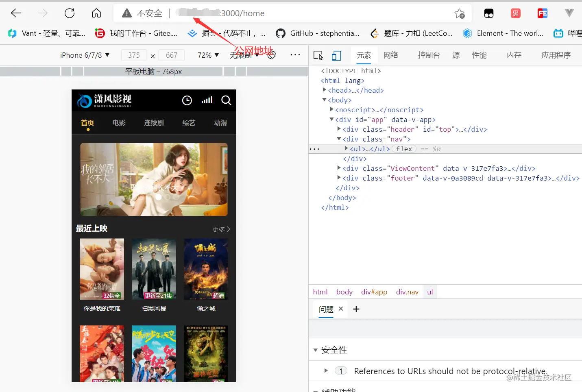Expand the noscript node

[331, 109]
